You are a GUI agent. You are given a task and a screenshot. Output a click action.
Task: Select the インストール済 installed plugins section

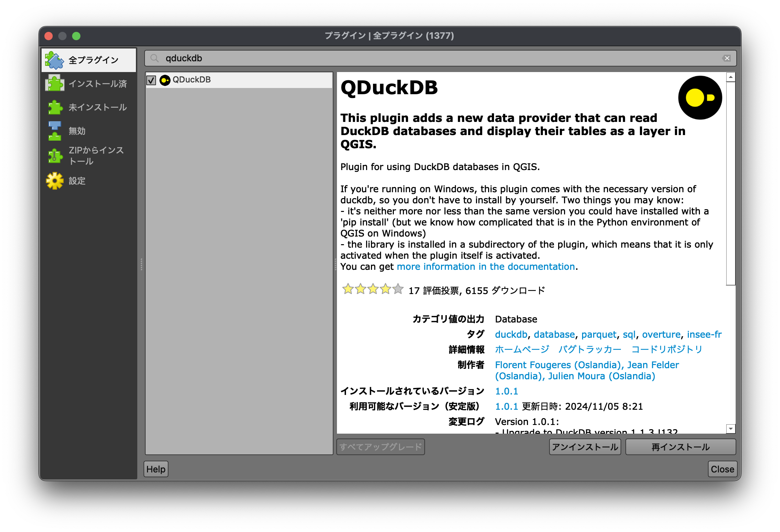point(88,84)
